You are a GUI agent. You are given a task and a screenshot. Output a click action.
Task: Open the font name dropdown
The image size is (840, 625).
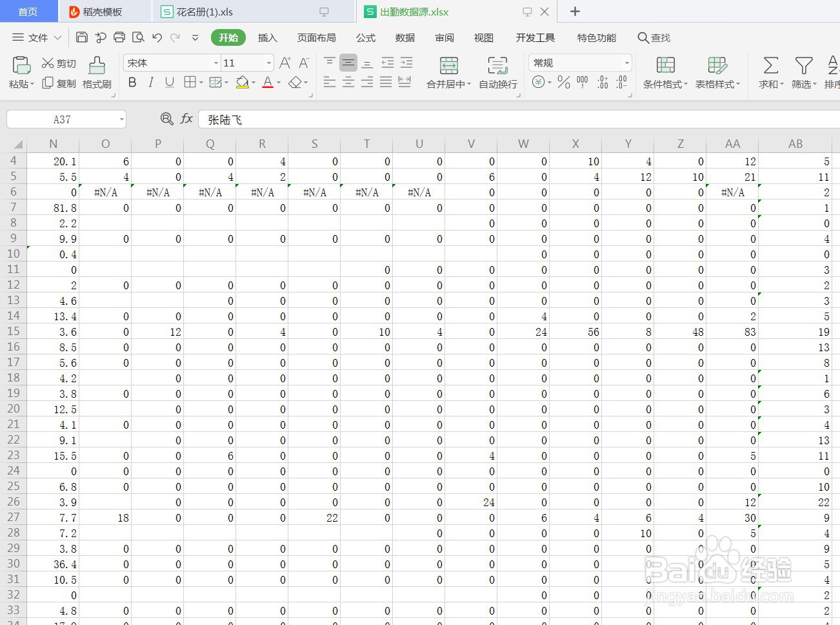(x=215, y=63)
